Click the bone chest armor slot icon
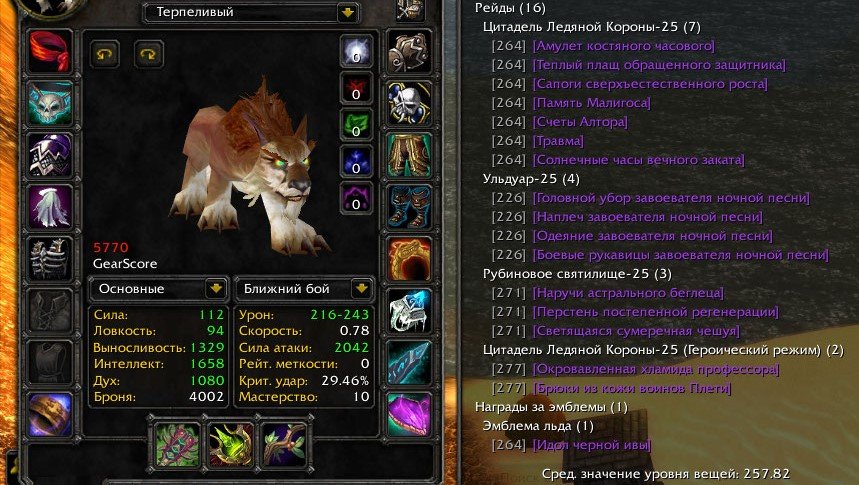Screen dimensions: 859x485 [49, 259]
